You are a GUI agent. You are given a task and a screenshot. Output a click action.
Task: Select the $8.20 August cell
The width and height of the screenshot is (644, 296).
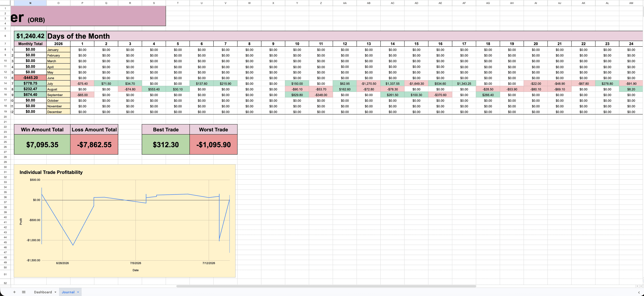click(x=631, y=89)
